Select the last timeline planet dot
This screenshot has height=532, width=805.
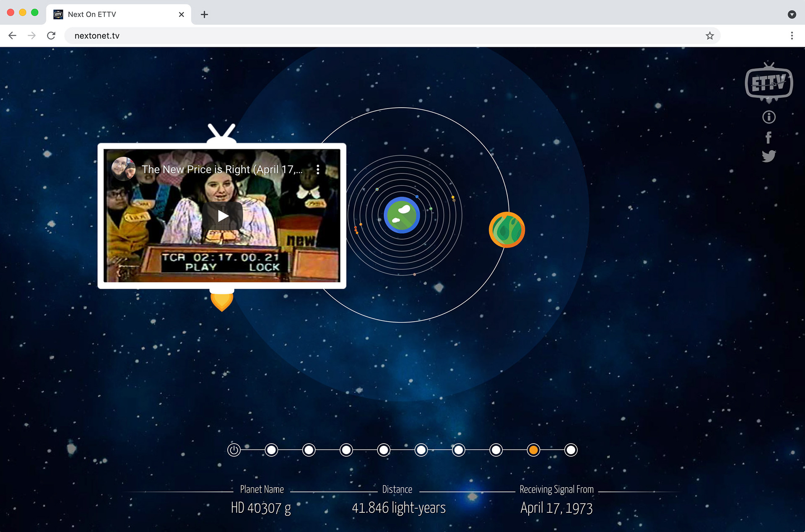[x=571, y=450]
